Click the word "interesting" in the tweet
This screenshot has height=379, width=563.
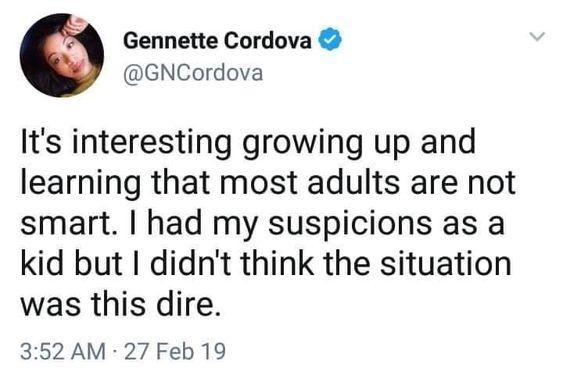[x=153, y=142]
